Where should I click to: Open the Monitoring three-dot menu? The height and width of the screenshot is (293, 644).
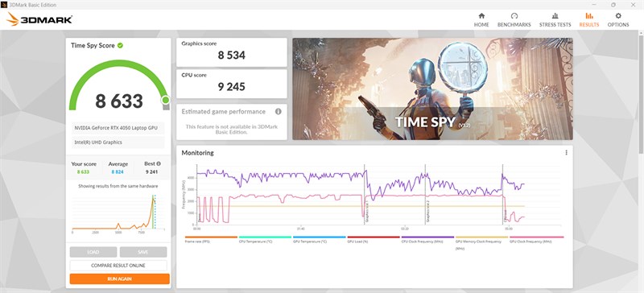point(566,152)
